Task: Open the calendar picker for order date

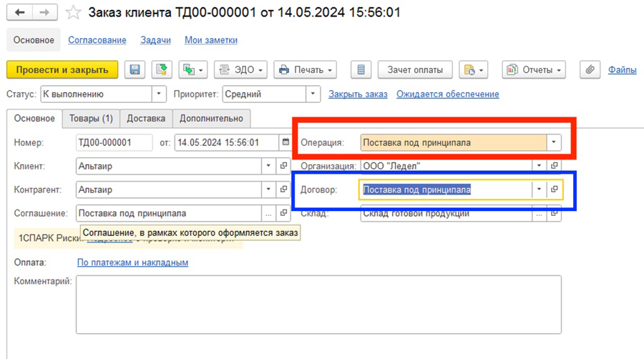Action: 286,142
